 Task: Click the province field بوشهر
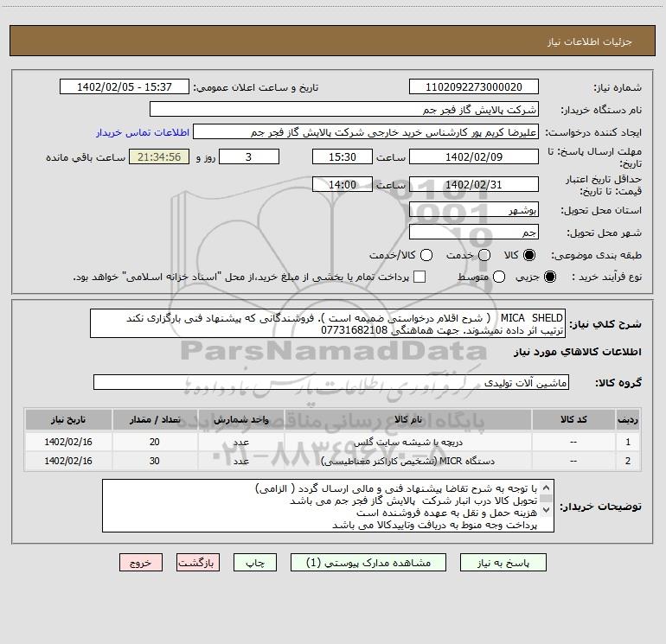(x=474, y=210)
